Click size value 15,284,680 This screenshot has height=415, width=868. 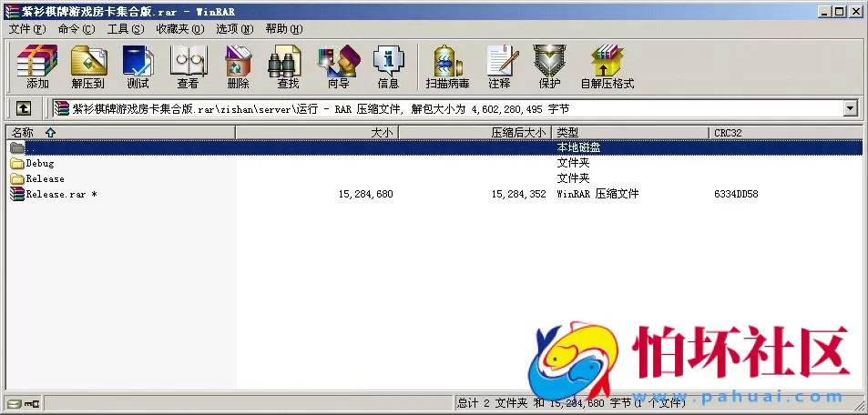click(365, 194)
